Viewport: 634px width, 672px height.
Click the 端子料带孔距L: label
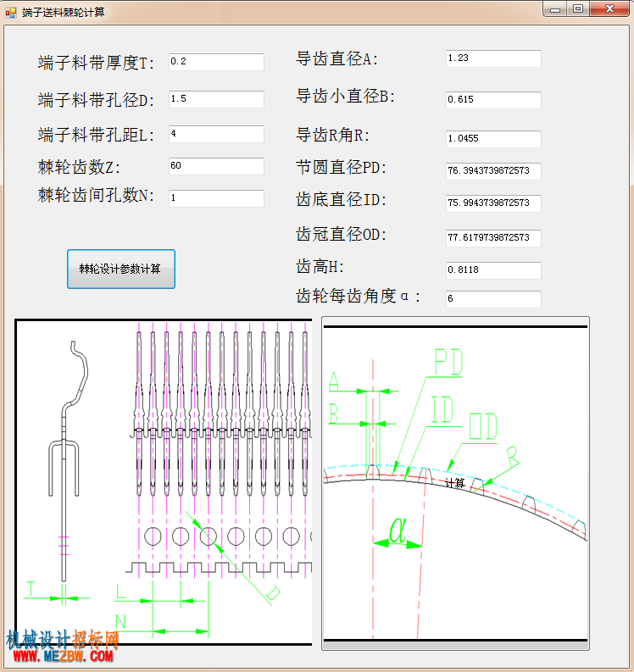tap(96, 135)
